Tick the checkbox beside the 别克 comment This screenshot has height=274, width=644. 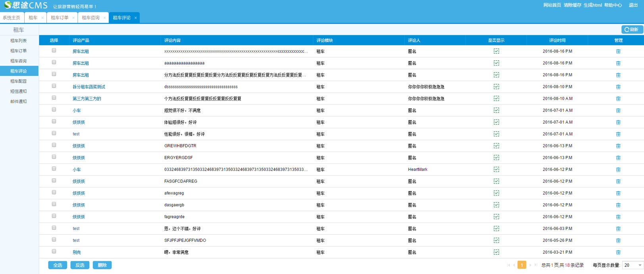(54, 251)
